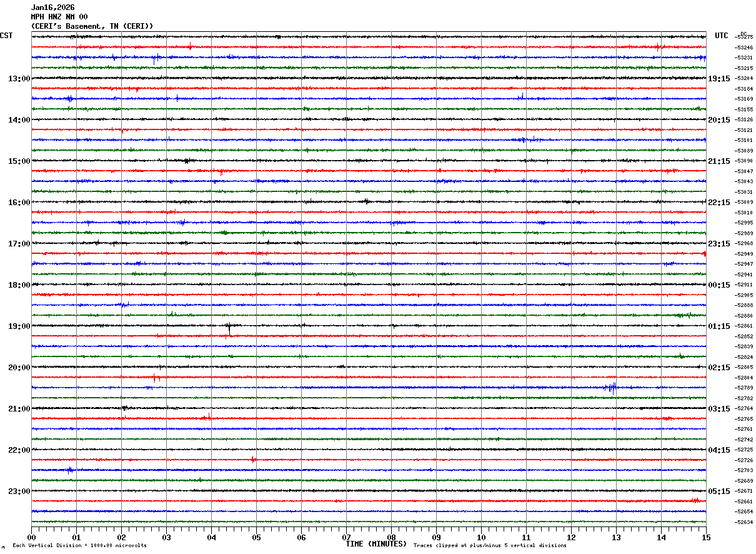Click the 00:15 UTC time label
The image size is (756, 554).
(719, 285)
